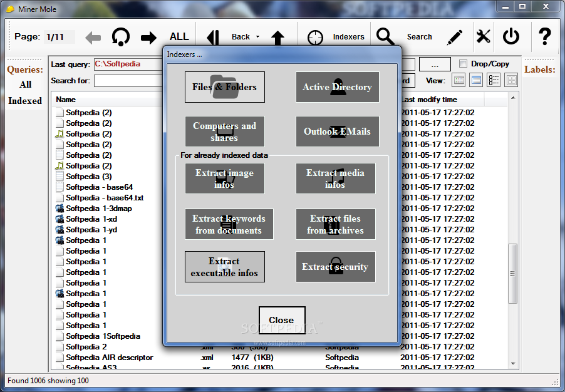Click the Indexers crosshair icon
This screenshot has width=565, height=392.
tap(315, 38)
